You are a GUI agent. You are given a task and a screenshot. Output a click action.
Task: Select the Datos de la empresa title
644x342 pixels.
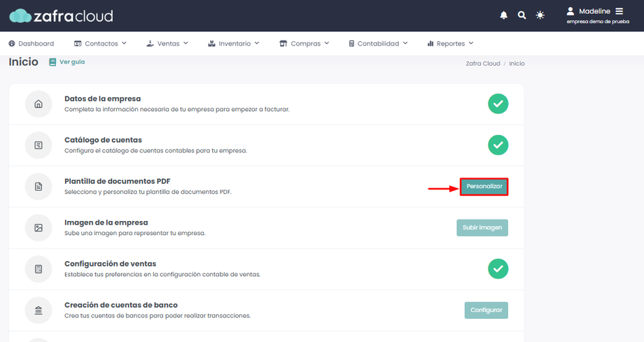(x=102, y=99)
